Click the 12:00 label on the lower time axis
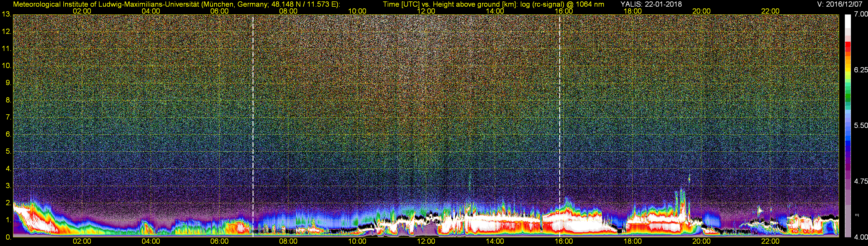The width and height of the screenshot is (868, 246). tap(426, 241)
